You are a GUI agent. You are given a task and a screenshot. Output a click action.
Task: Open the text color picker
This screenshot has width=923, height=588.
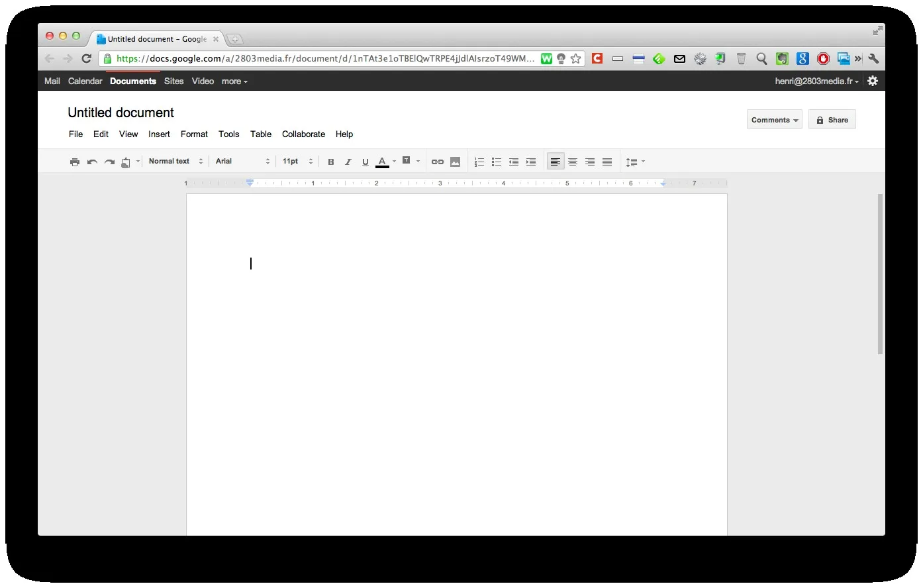[385, 162]
